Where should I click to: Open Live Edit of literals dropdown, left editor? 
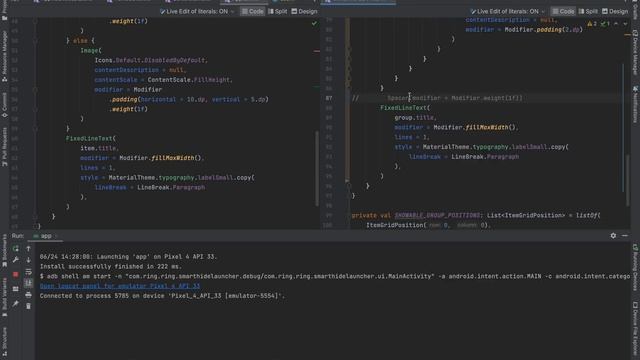[197, 11]
